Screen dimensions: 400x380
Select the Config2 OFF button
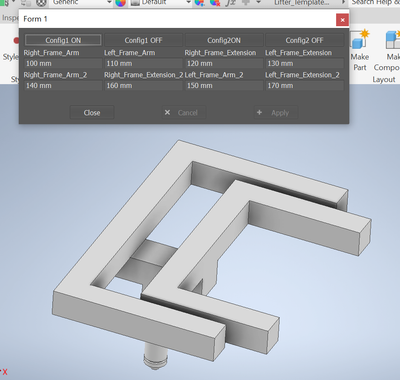point(304,40)
